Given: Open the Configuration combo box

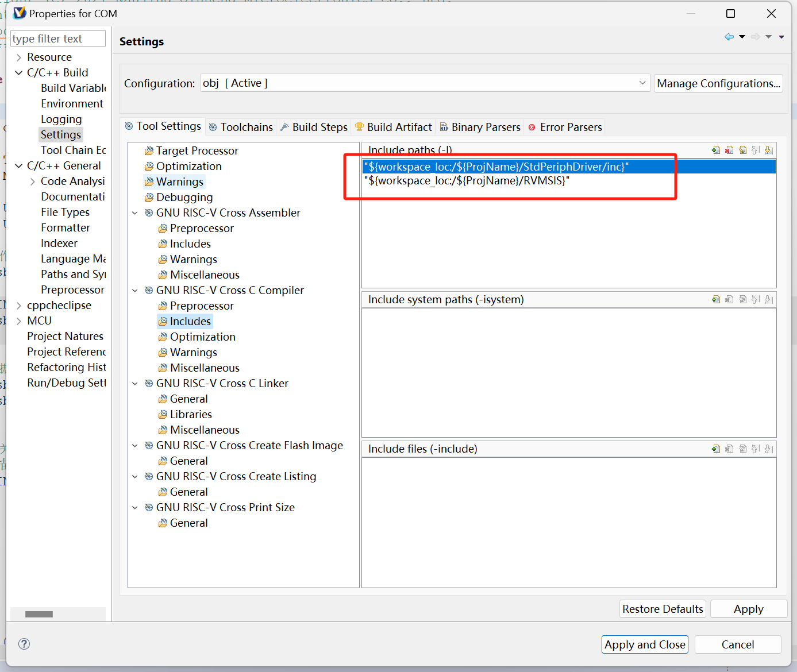Looking at the screenshot, I should click(x=425, y=83).
